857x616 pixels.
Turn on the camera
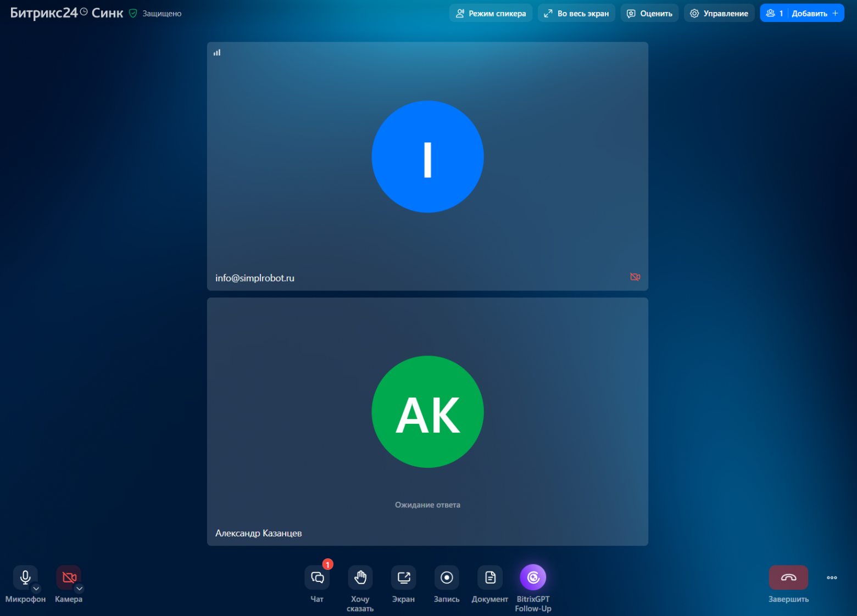coord(68,577)
